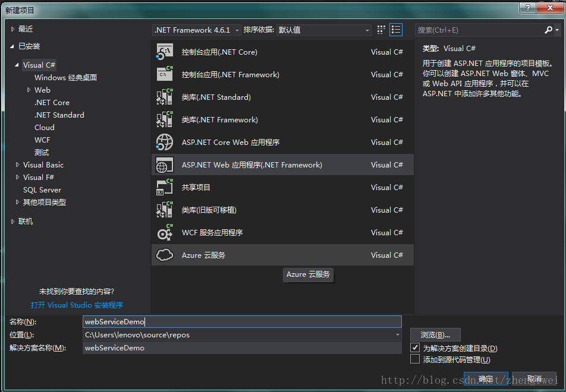Select 类库(.NET Standard) template name
The height and width of the screenshot is (392, 566).
216,97
